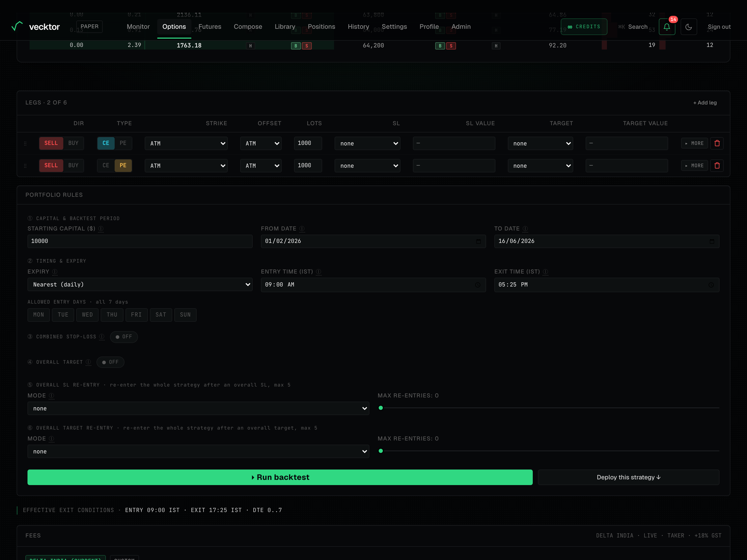Go to Settings tab
Screen dimensions: 747x560
pyautogui.click(x=394, y=27)
